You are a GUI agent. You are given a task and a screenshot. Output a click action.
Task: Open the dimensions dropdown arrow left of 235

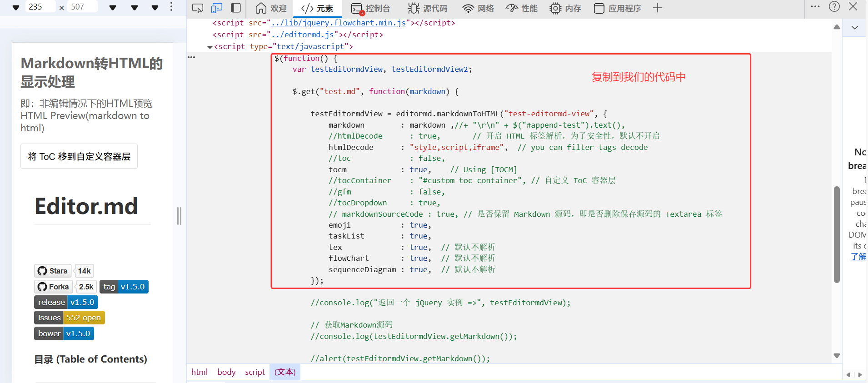(x=16, y=8)
